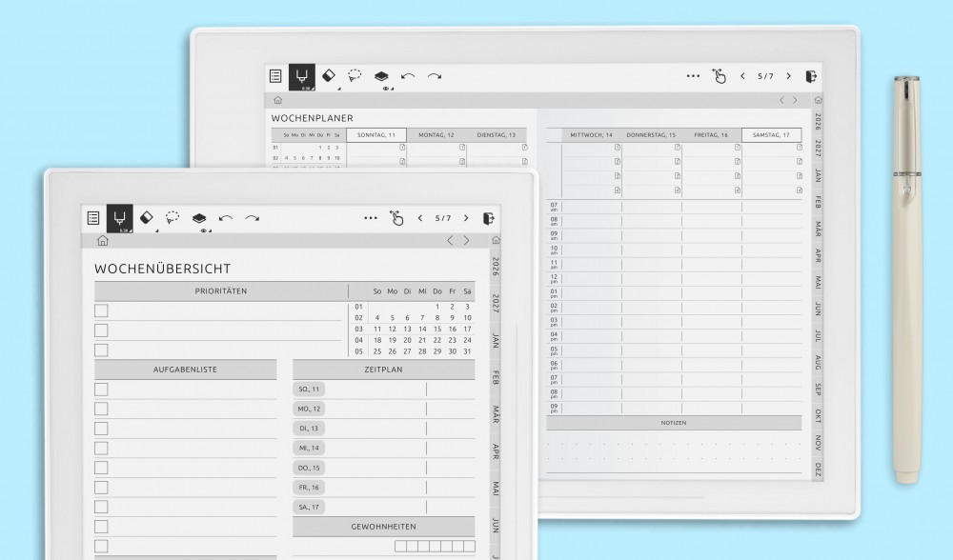This screenshot has height=560, width=953.
Task: Open layers panel on back tablet toolbar
Action: pos(381,76)
